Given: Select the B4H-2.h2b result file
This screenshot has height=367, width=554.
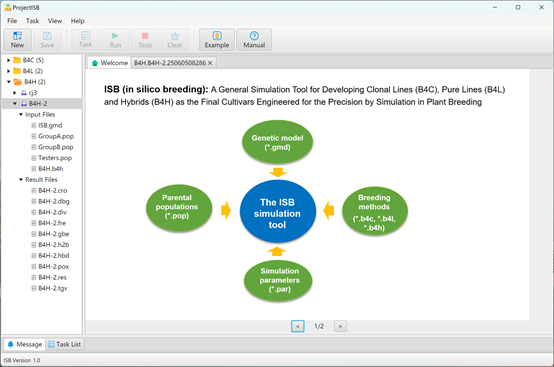Looking at the screenshot, I should (54, 245).
